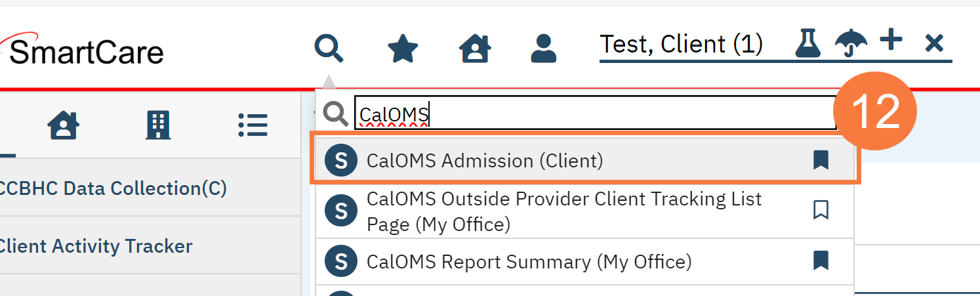Close the Test, Client tab with X

coord(933,45)
